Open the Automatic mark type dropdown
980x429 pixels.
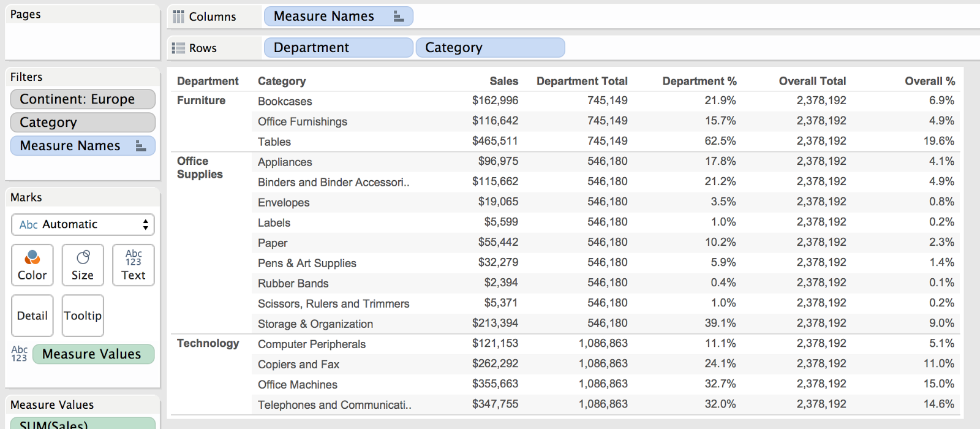tap(83, 224)
